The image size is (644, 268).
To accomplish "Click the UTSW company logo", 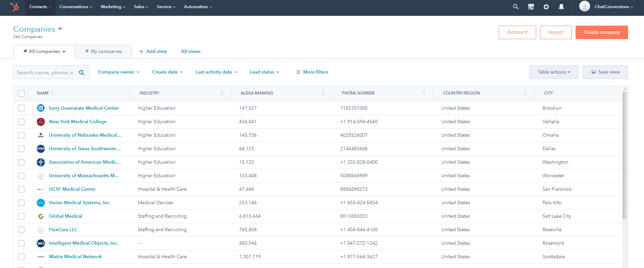I will pos(41,149).
